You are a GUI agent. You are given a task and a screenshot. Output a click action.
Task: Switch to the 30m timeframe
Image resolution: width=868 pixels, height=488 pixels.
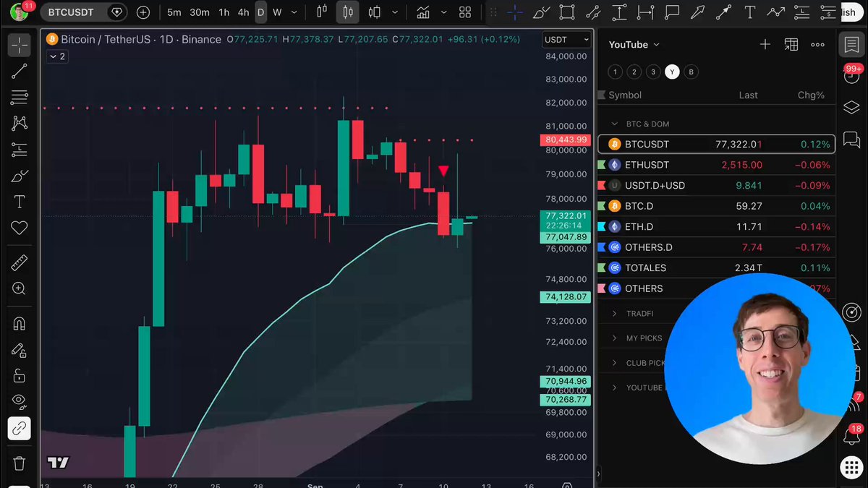(200, 12)
